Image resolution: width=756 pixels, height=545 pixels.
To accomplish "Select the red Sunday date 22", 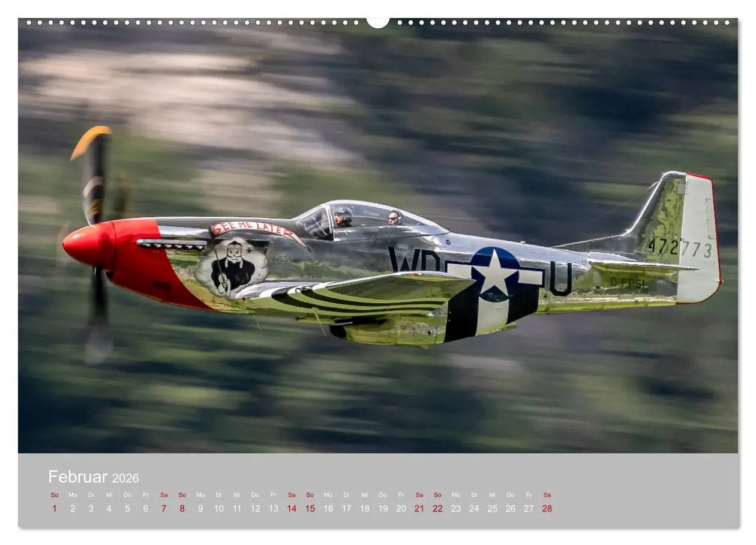I will point(437,508).
